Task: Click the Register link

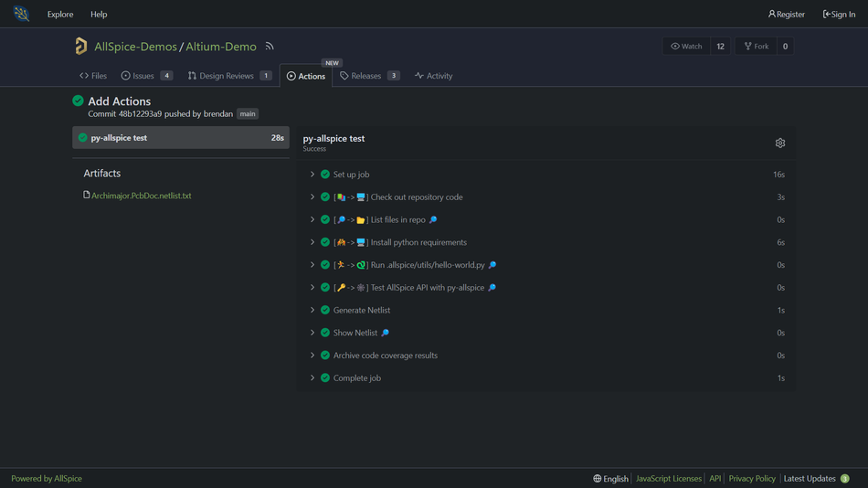Action: [x=787, y=14]
